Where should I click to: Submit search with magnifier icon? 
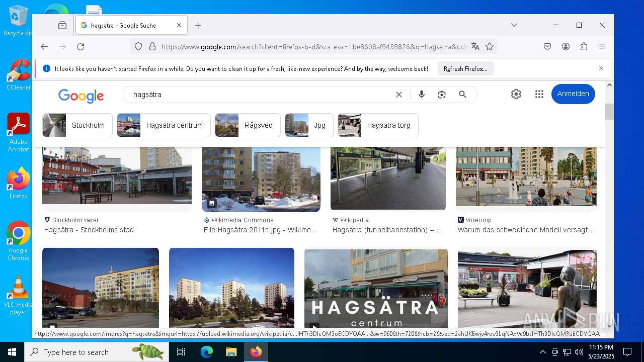(x=463, y=95)
